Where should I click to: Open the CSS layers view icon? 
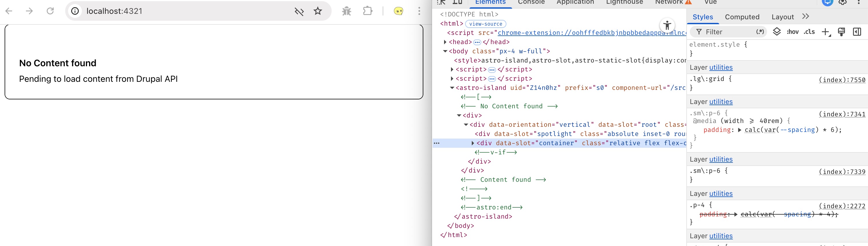(x=777, y=32)
